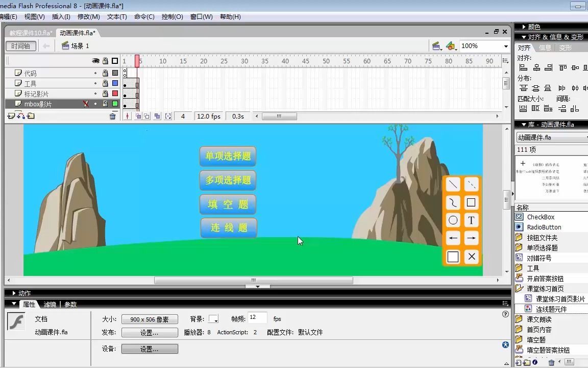The image size is (588, 368).
Task: Open the 100% zoom dropdown
Action: tap(506, 45)
